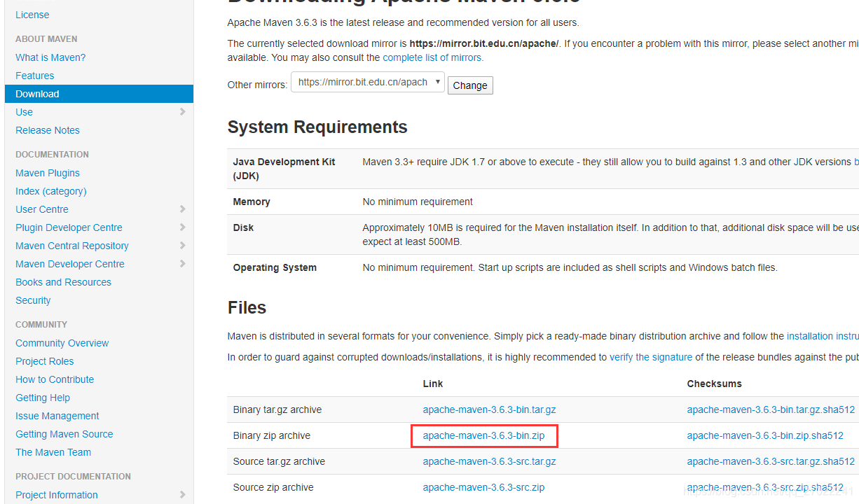Click the Change mirror button

(x=470, y=85)
